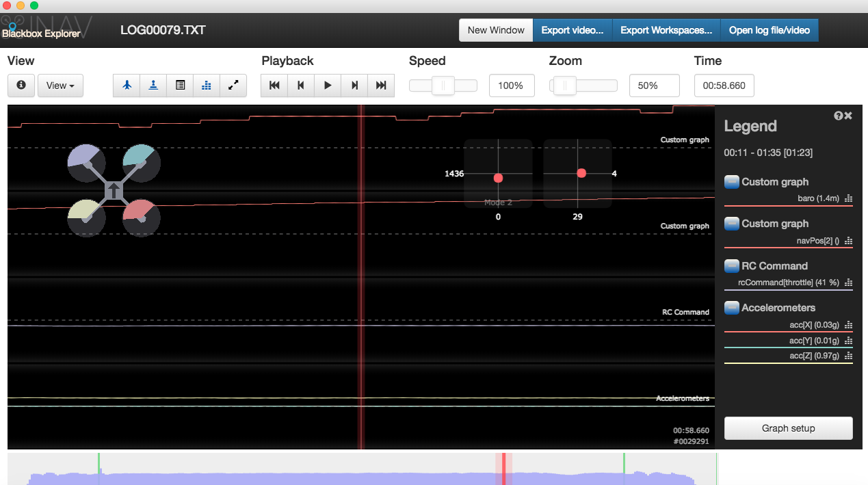The image size is (868, 485).
Task: Open the View dropdown menu
Action: (x=60, y=86)
